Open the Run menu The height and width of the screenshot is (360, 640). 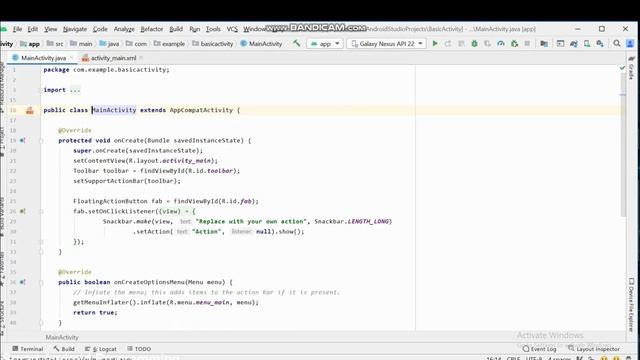(195, 29)
